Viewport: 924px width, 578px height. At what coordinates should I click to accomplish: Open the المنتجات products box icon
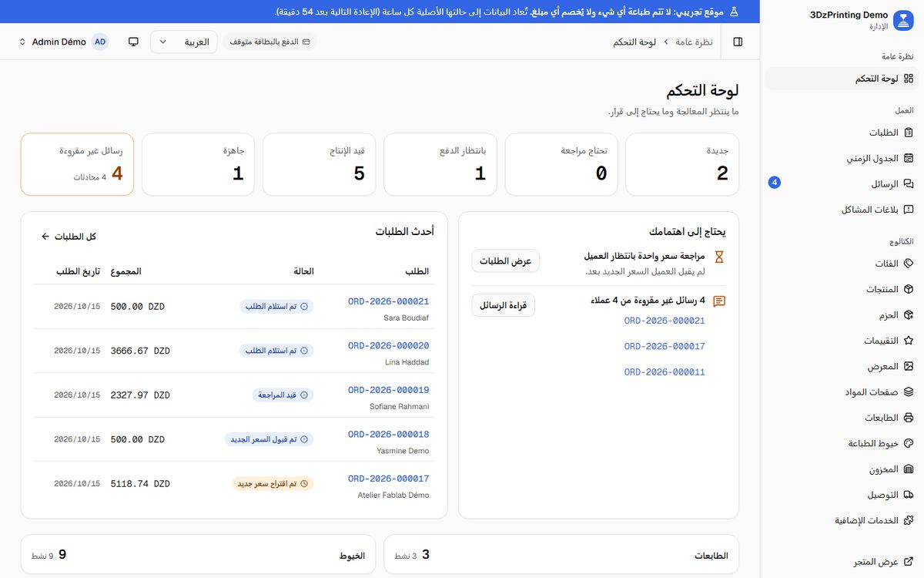909,290
